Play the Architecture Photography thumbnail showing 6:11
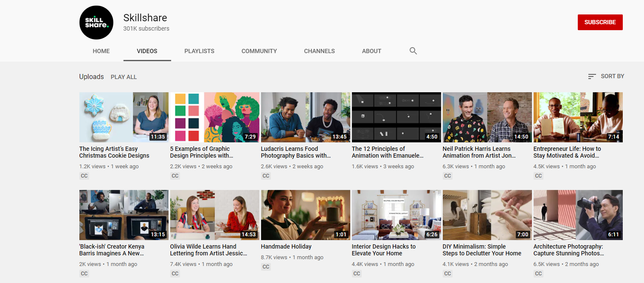Viewport: 644px width, 283px height. [578, 215]
